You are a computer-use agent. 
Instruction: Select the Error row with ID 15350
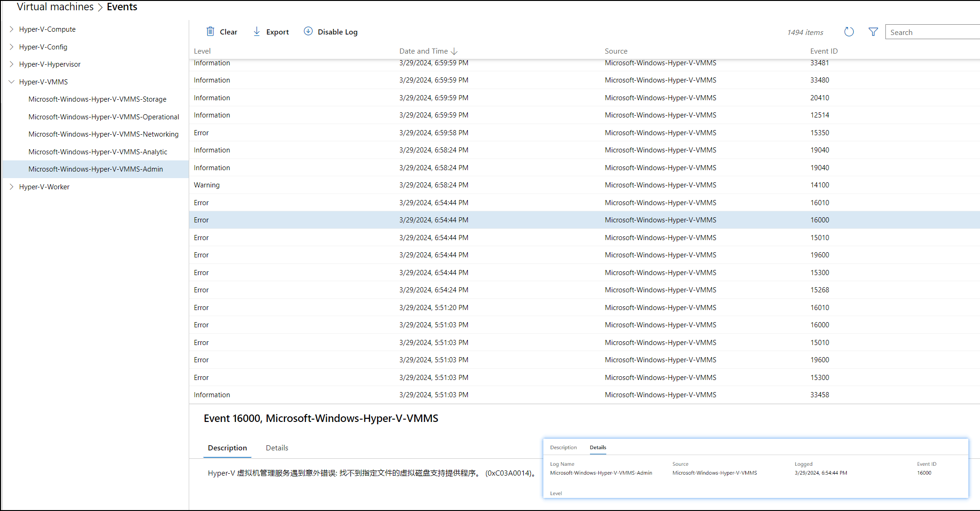[584, 133]
